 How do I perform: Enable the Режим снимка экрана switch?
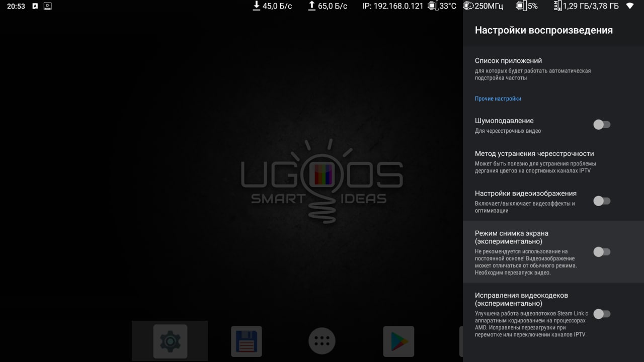[x=602, y=252]
